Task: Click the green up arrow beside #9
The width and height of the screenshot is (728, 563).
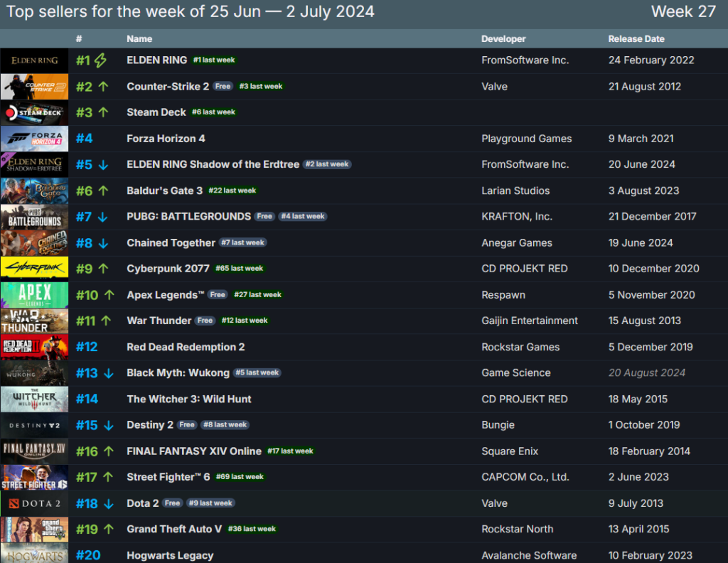Action: [103, 269]
